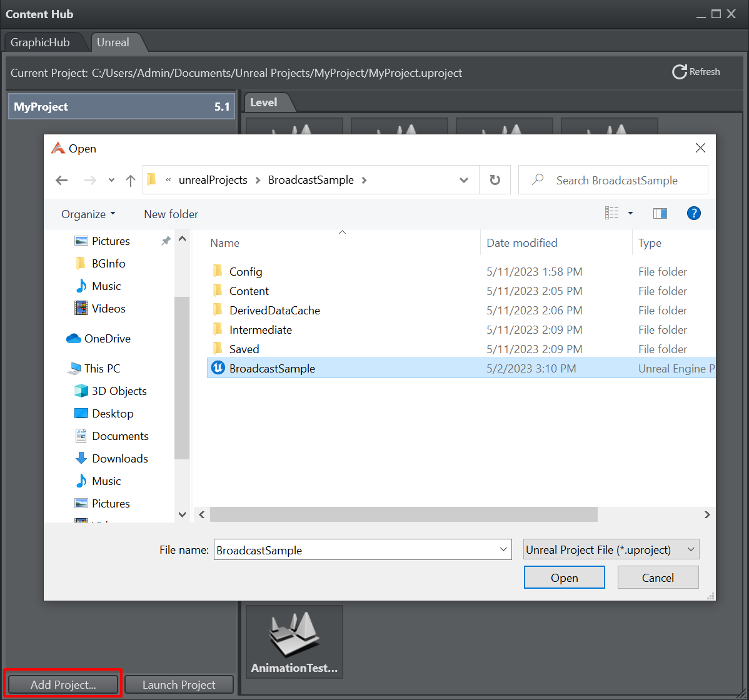Select the BroadcastSample Unreal project file
The width and height of the screenshot is (749, 700).
pos(272,368)
